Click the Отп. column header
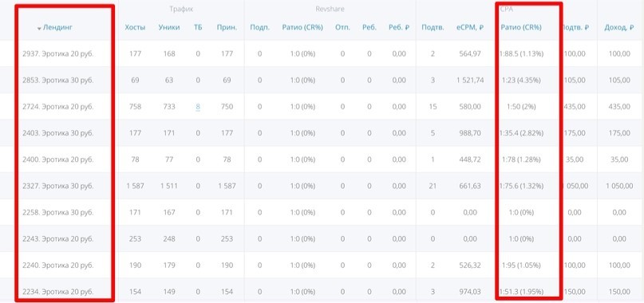 [x=342, y=28]
